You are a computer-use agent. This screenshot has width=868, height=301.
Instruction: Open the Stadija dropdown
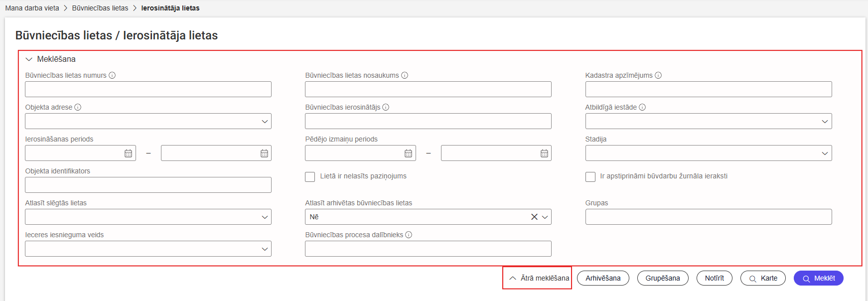[x=708, y=153]
